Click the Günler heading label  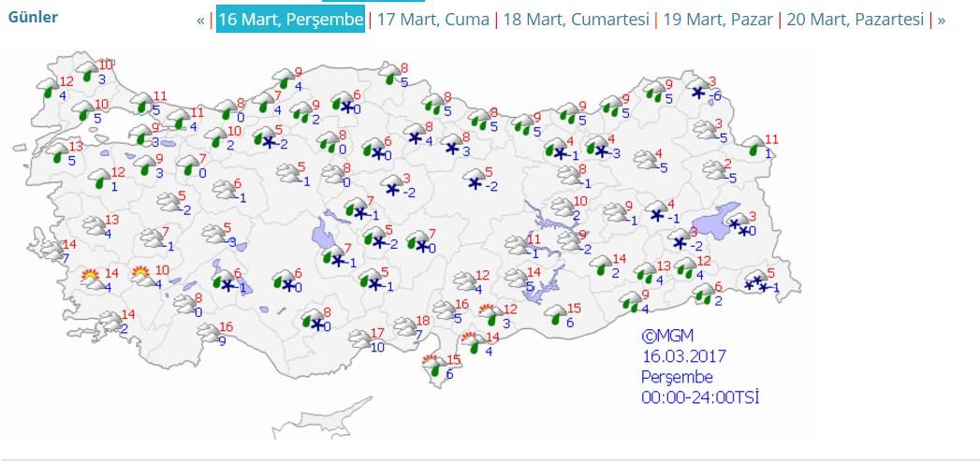coord(33,17)
